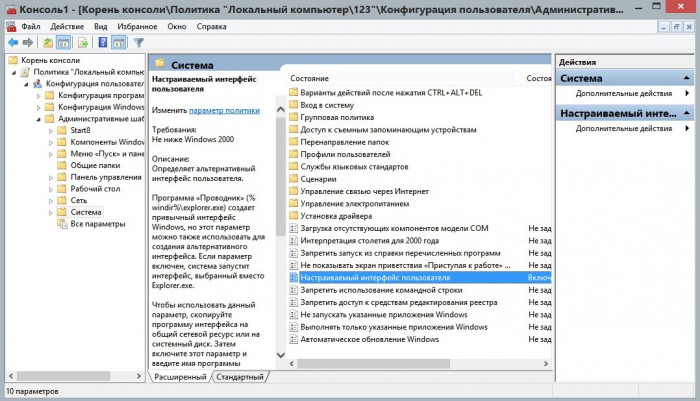Click the description pane scroll down arrow

(280, 355)
